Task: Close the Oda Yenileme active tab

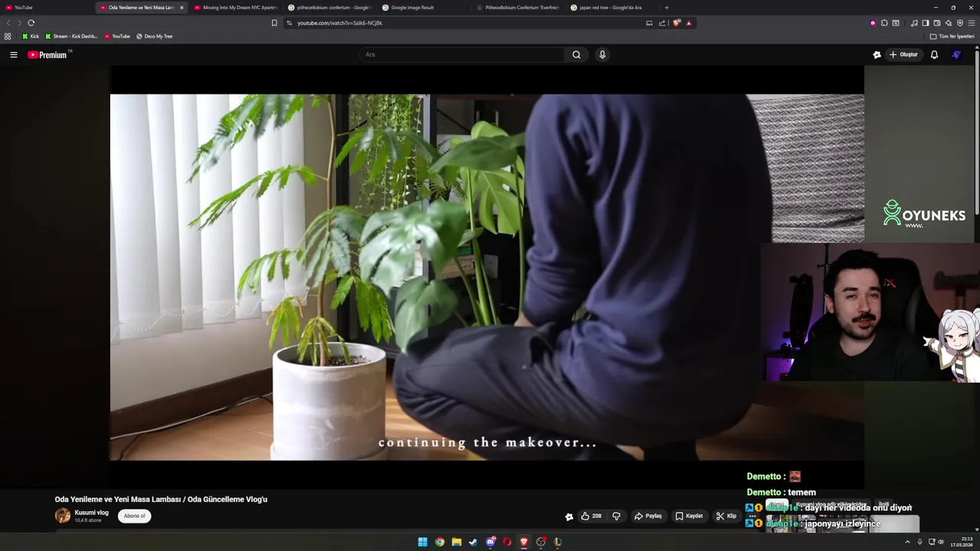Action: pyautogui.click(x=181, y=8)
